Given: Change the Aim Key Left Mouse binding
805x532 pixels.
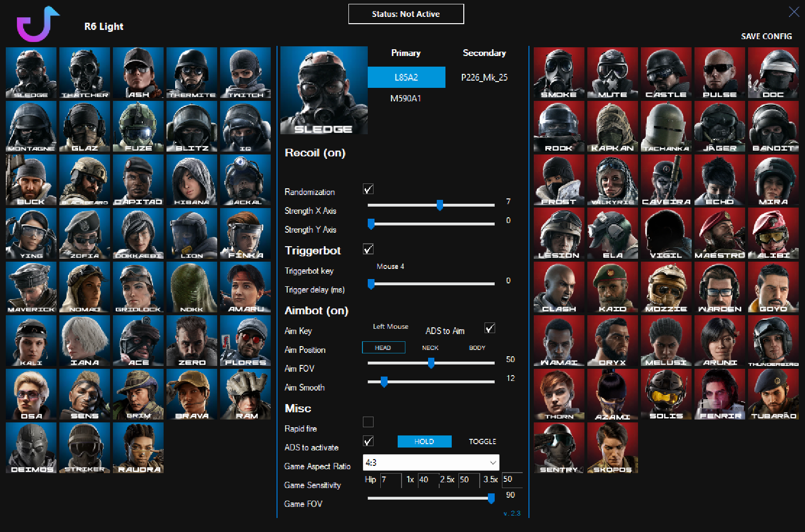Looking at the screenshot, I should pos(390,327).
